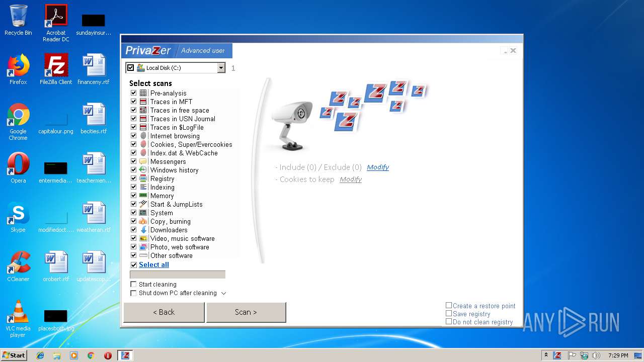Click the System monitor icon
644x362 pixels.
pos(143,213)
